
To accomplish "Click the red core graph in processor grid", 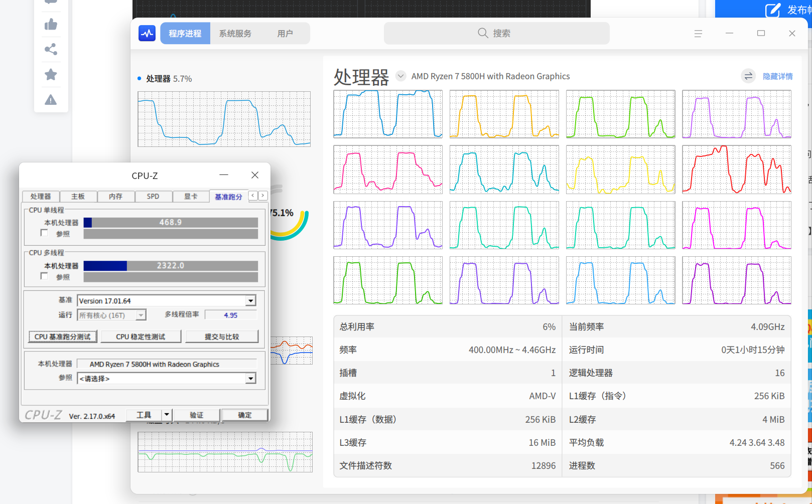I will [737, 170].
